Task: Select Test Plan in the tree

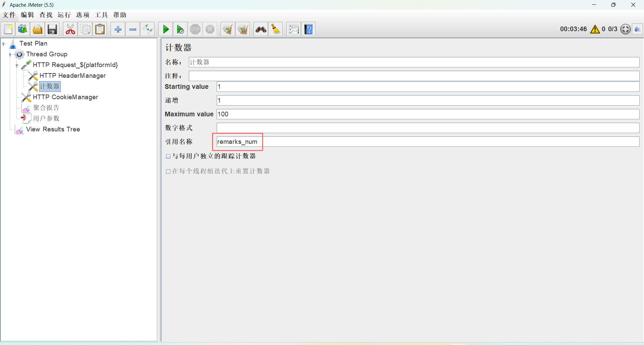Action: (33, 44)
